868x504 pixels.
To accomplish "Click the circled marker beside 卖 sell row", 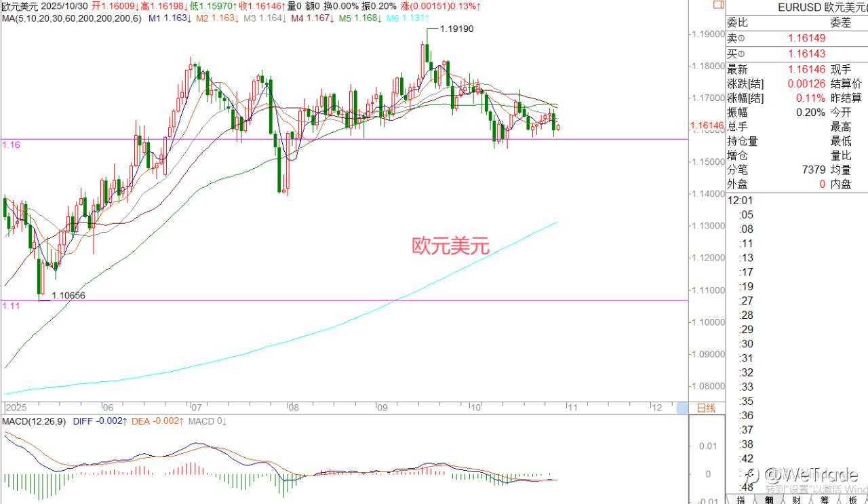I will pyautogui.click(x=741, y=39).
